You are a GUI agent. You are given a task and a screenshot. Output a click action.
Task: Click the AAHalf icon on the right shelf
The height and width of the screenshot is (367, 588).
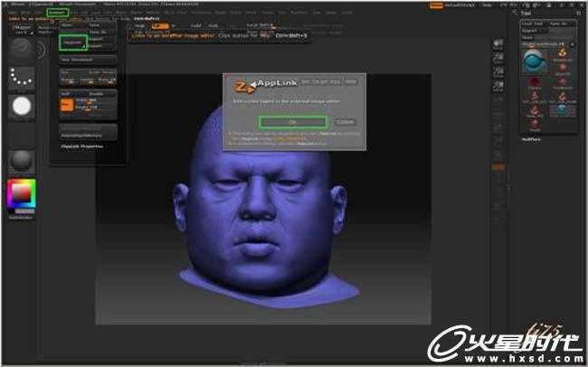(x=498, y=86)
